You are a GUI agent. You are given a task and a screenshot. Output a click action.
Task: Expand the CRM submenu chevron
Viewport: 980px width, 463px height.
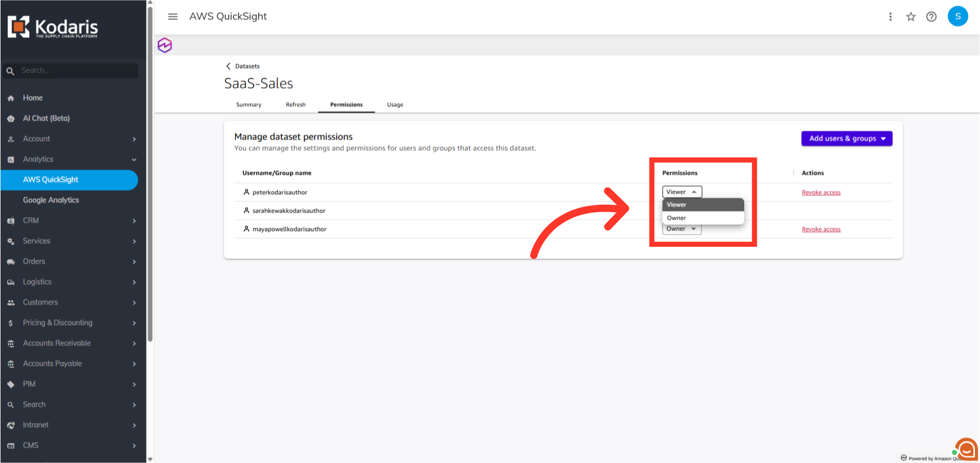point(134,221)
